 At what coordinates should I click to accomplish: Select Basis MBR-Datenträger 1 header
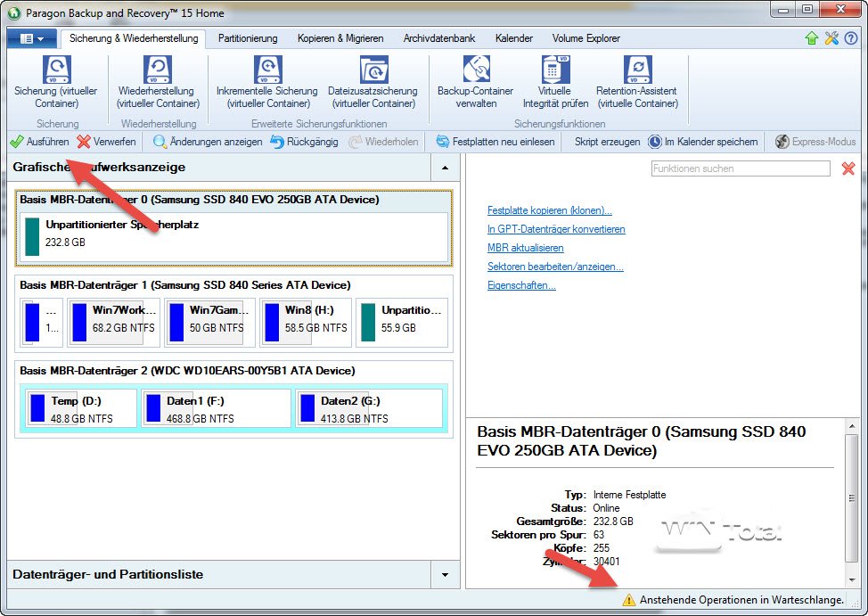tap(185, 285)
